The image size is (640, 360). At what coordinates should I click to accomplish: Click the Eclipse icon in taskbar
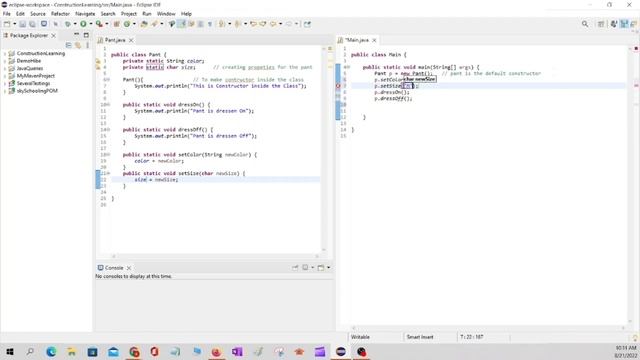tap(341, 351)
